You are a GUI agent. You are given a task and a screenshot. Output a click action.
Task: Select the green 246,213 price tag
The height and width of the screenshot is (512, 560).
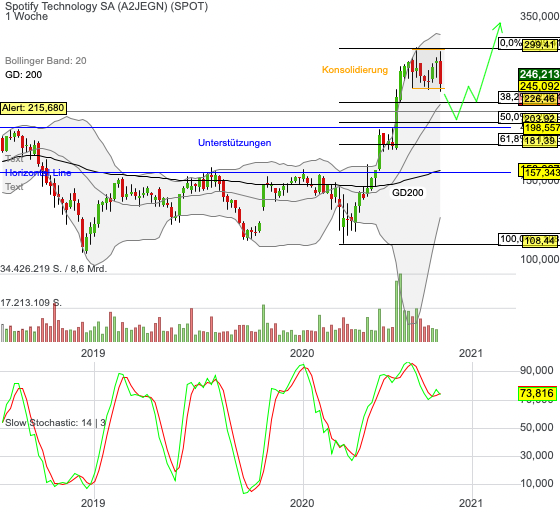coord(539,74)
